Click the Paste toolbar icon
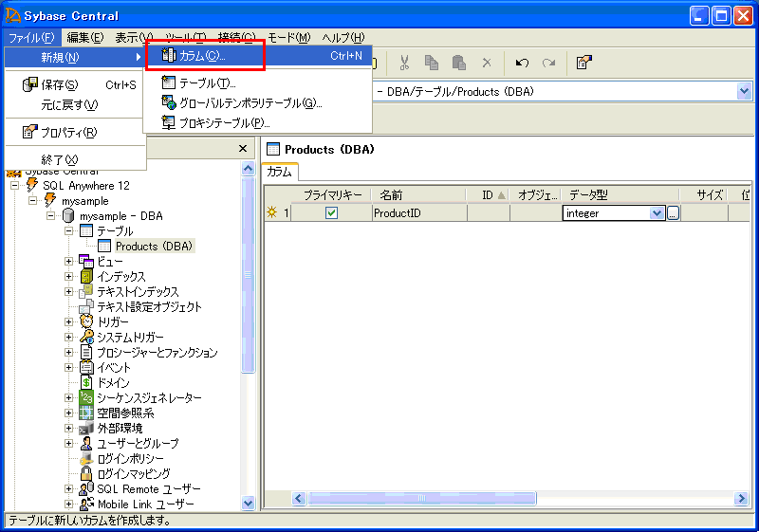 (x=459, y=63)
